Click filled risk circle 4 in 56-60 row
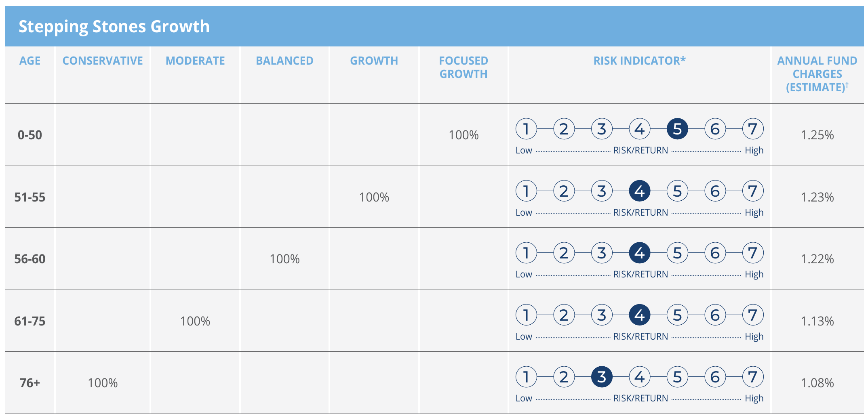This screenshot has width=868, height=420. pyautogui.click(x=640, y=253)
